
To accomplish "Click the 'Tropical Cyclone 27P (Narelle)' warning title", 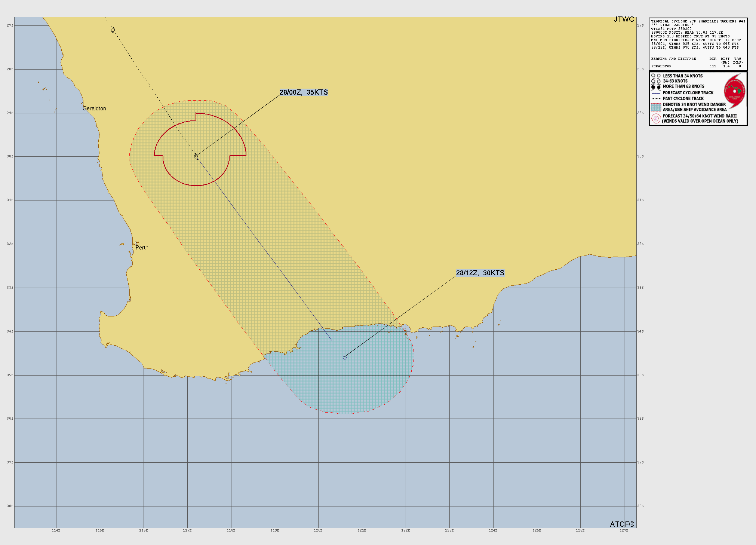I will 698,21.
